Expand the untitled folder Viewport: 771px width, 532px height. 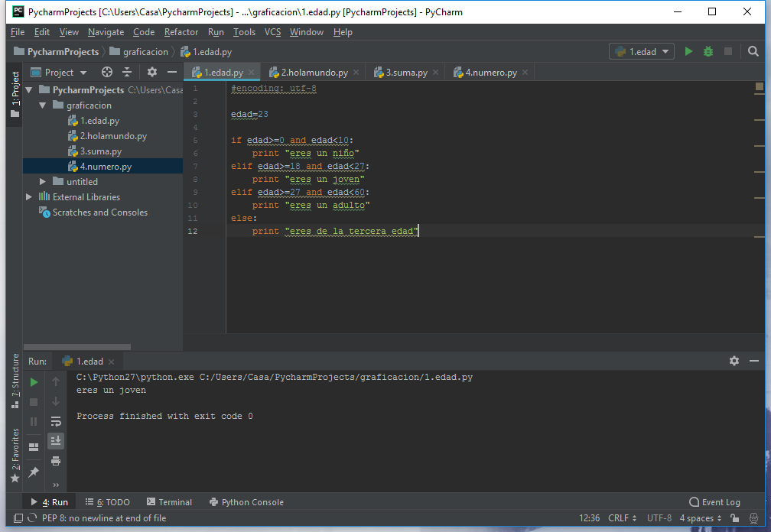(43, 182)
